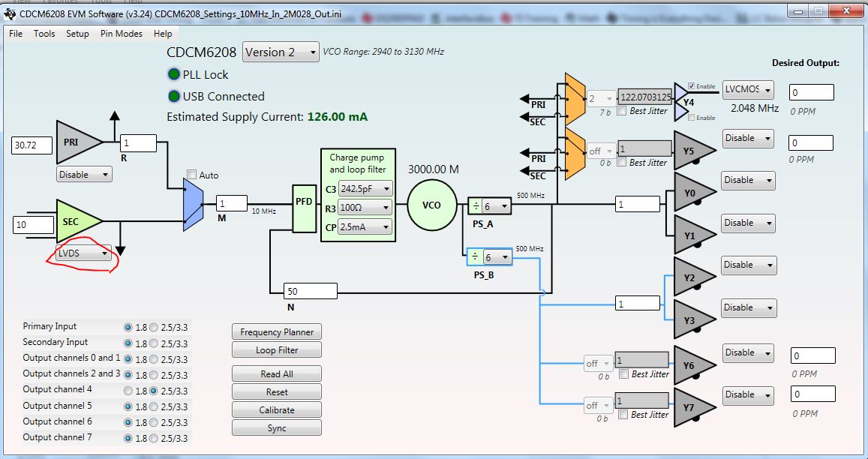Click the Y4 Desired Output field
This screenshot has width=868, height=459.
click(x=812, y=92)
